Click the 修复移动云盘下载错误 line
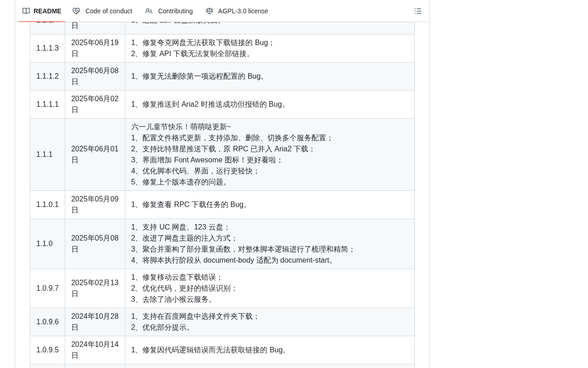 click(x=177, y=277)
